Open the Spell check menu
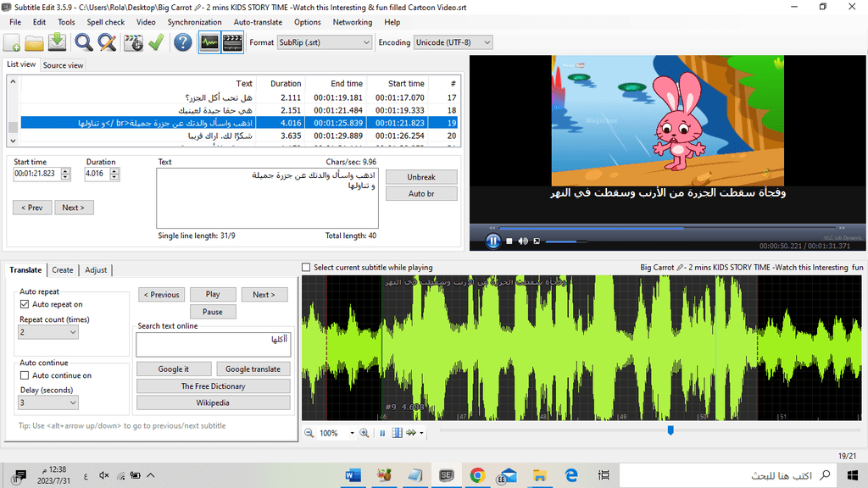The height and width of the screenshot is (488, 868). tap(106, 22)
